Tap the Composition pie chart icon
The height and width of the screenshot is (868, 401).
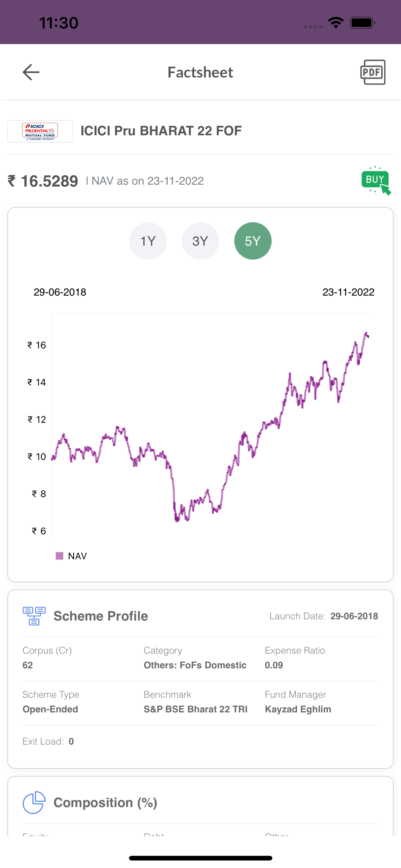[x=34, y=803]
